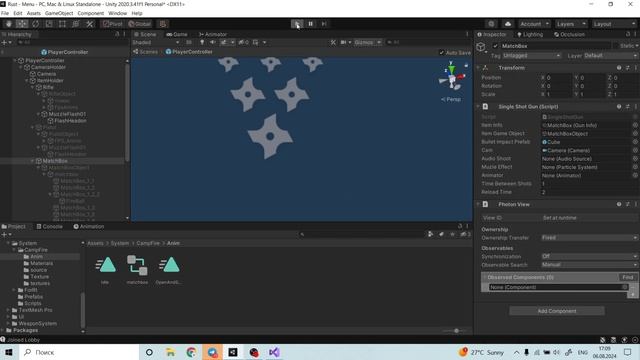Screen dimensions: 640x360
Task: Open the Account dropdown
Action: pos(534,24)
